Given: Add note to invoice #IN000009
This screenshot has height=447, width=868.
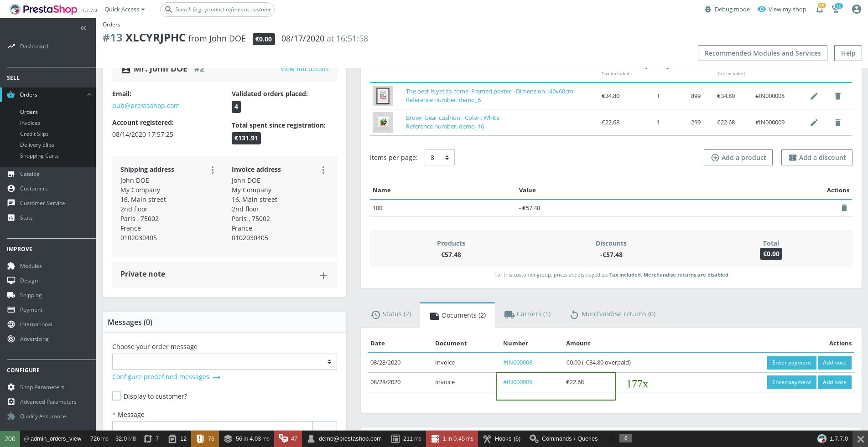Looking at the screenshot, I should (834, 382).
